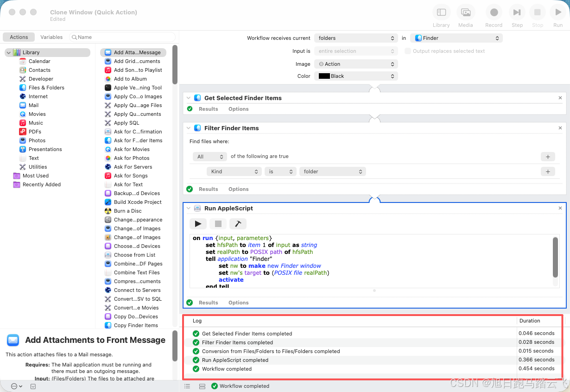This screenshot has height=392, width=570.
Task: Remove the Get Selected Finder Items action
Action: [x=560, y=98]
